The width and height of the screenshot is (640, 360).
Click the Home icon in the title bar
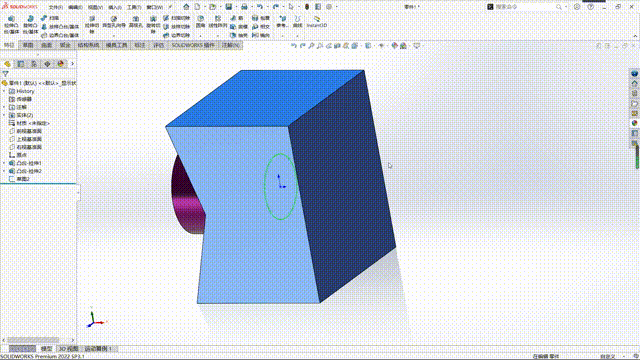coord(186,7)
